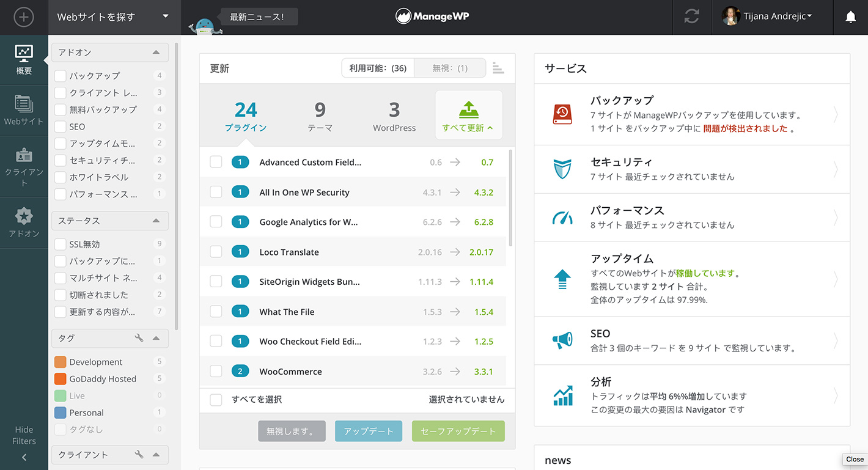Enable the SSL無効 status filter

[61, 244]
